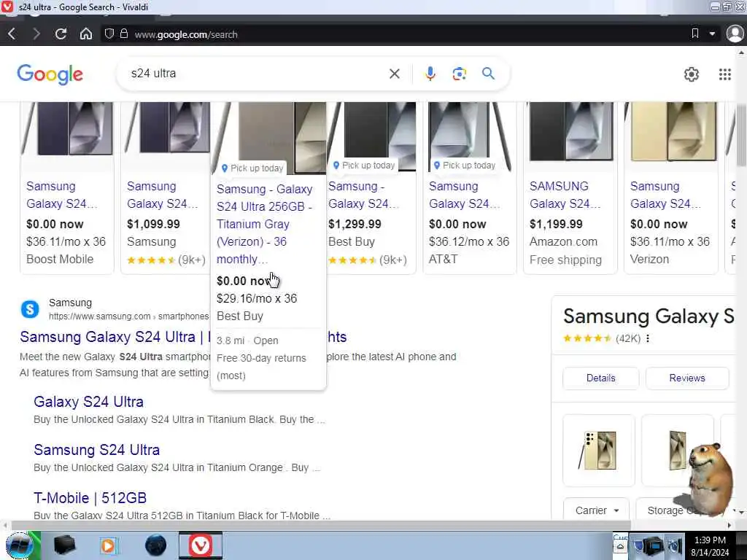This screenshot has height=560, width=747.
Task: Open the 'T-Mobile | 512GB' sitelink
Action: 90,497
